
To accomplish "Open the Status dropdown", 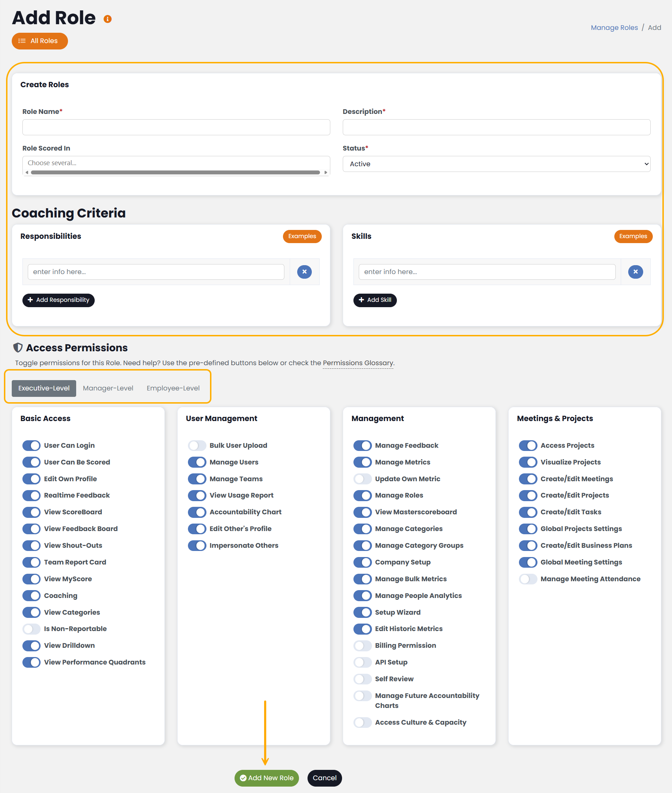I will (496, 164).
